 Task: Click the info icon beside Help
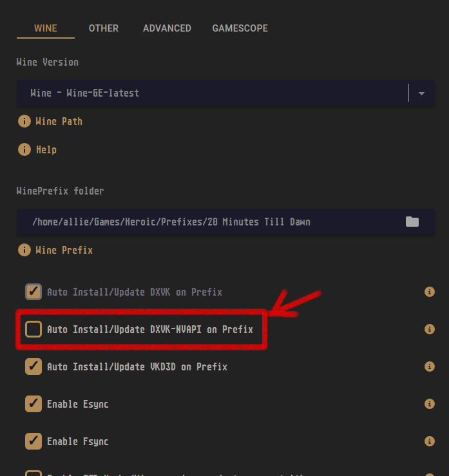tap(24, 149)
